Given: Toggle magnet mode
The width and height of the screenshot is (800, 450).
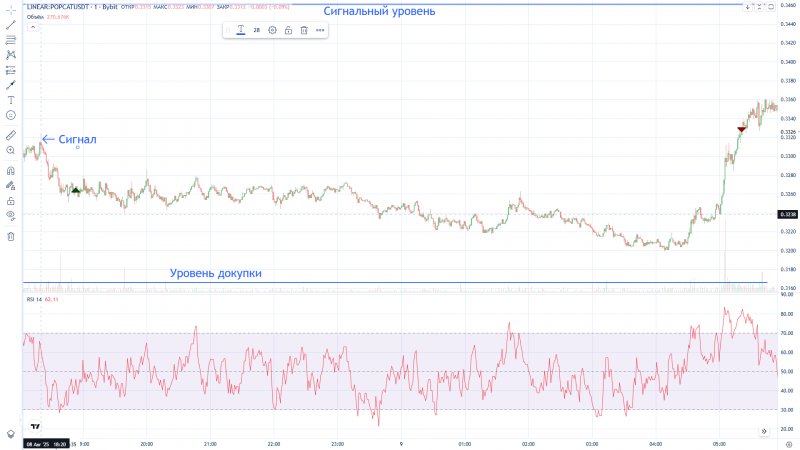Looking at the screenshot, I should [x=11, y=170].
